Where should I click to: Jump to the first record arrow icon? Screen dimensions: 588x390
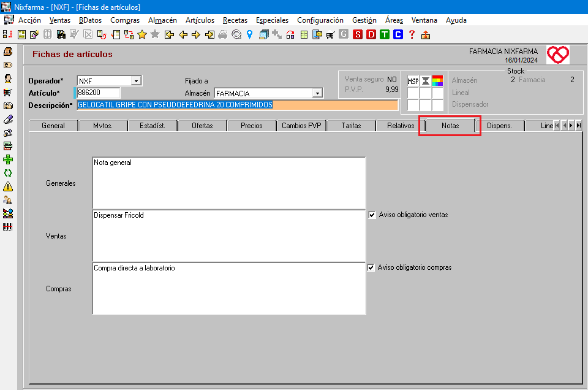[x=170, y=35]
